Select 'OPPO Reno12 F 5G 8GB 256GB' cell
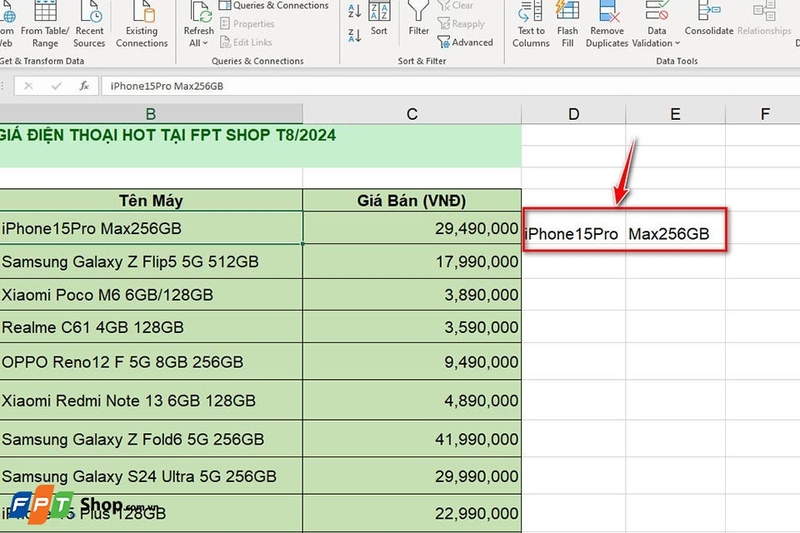The image size is (800, 533). coord(151,362)
